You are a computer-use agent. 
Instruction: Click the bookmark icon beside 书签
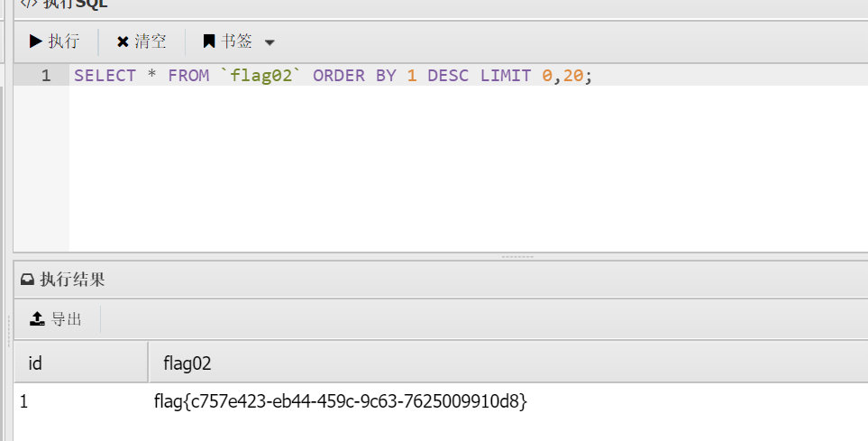coord(209,41)
